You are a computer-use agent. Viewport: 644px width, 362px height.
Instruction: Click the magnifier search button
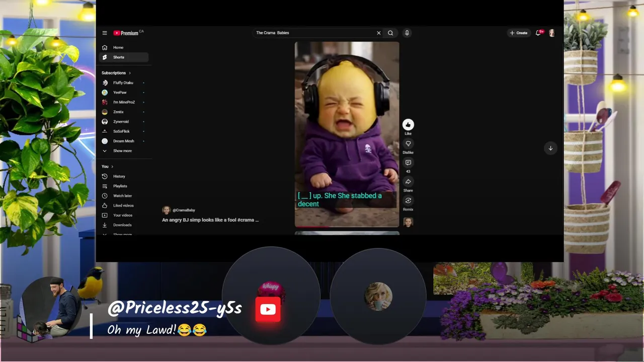click(x=390, y=33)
